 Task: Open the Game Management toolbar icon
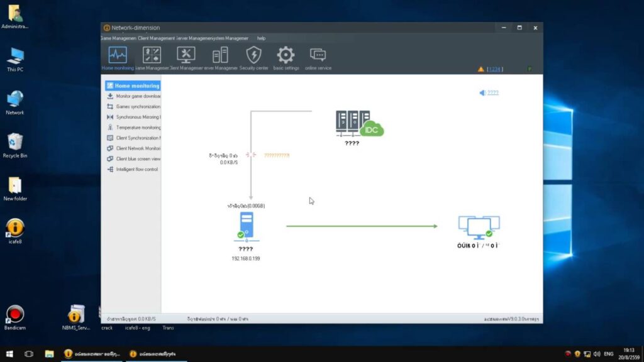click(x=152, y=58)
